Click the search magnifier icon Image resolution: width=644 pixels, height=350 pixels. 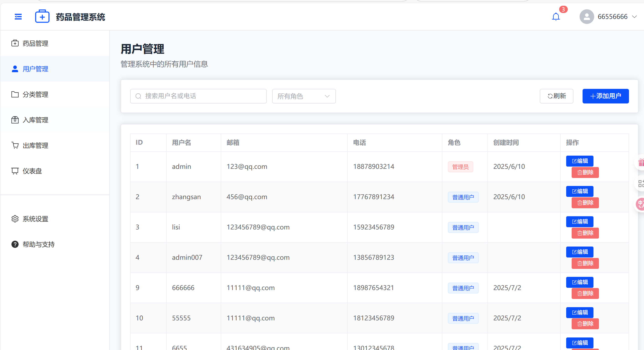tap(138, 96)
